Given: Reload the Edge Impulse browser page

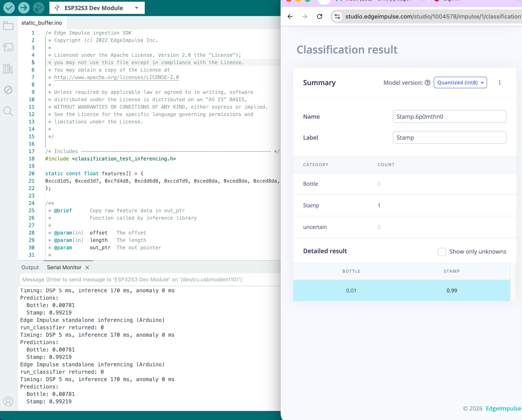Looking at the screenshot, I should click(319, 17).
